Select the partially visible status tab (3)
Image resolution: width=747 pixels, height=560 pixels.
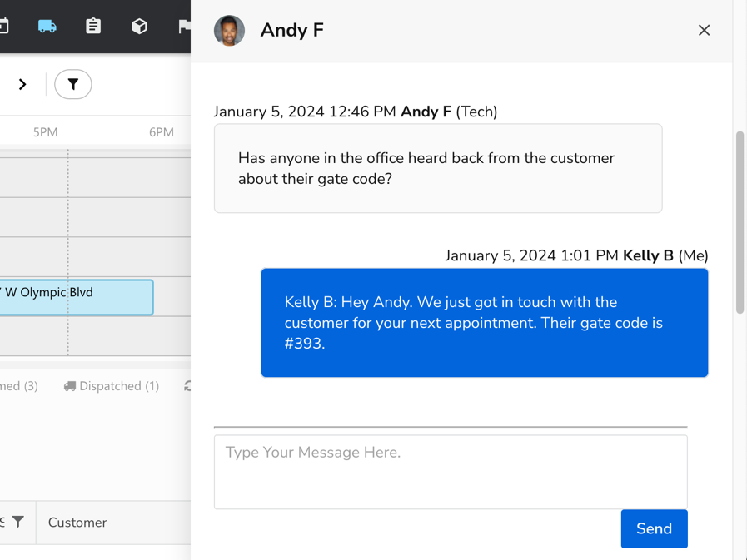tap(18, 386)
